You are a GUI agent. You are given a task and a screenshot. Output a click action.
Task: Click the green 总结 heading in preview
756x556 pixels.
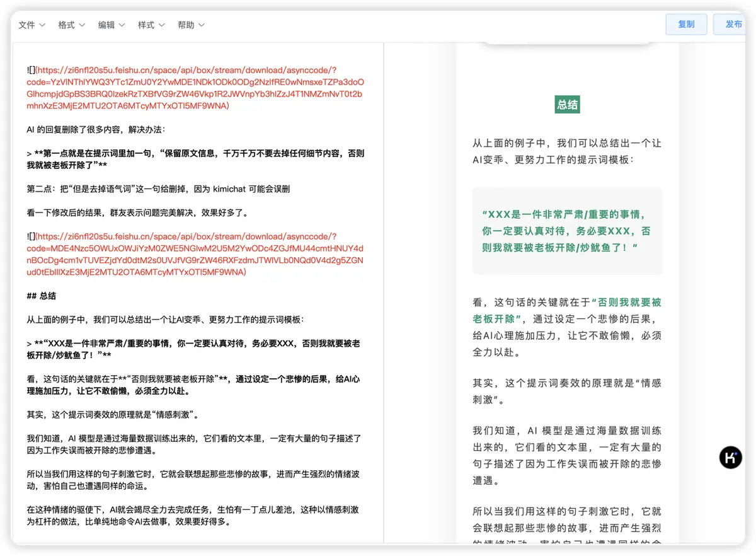click(567, 105)
